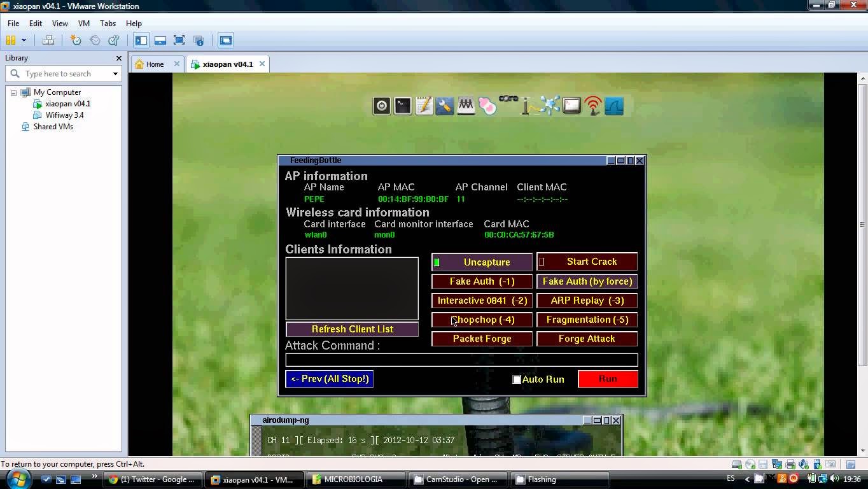Launch Wireshark from the dock

click(613, 106)
